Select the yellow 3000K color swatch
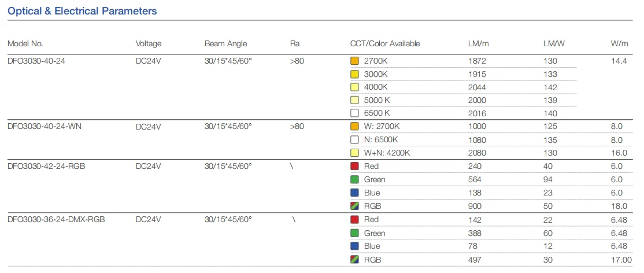The image size is (644, 273). pos(355,74)
